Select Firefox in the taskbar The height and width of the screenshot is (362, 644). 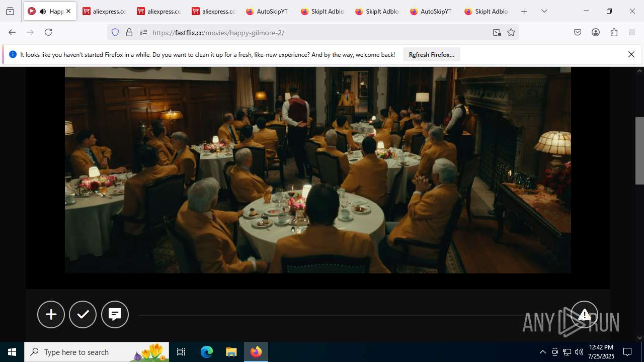(x=256, y=352)
